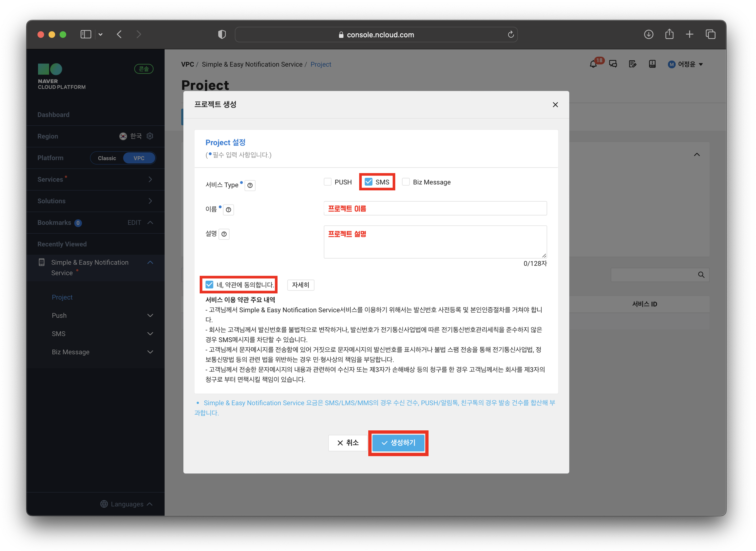This screenshot has height=551, width=756.
Task: Click the help icon beside 서비스 Type
Action: [250, 185]
